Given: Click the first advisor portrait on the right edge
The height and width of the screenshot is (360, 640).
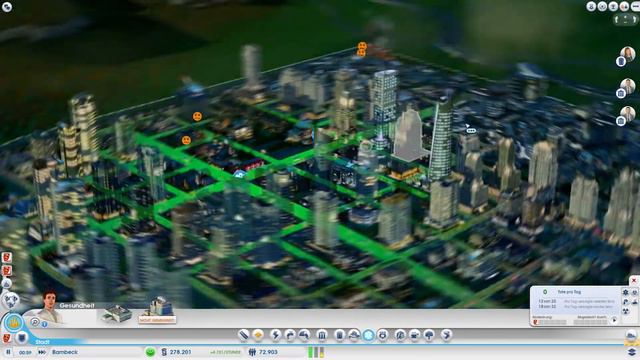Looking at the screenshot, I should (x=628, y=53).
